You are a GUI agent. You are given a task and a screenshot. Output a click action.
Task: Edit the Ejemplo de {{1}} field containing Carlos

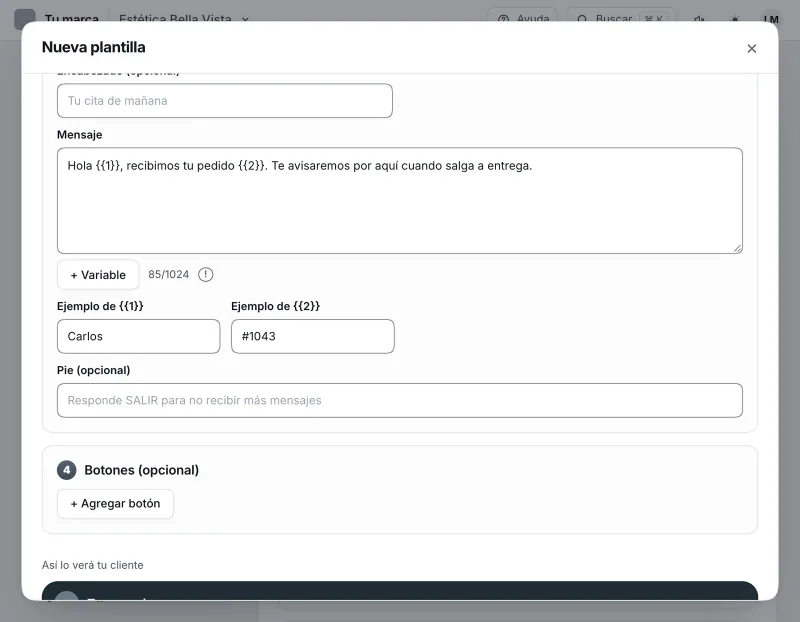pos(138,336)
